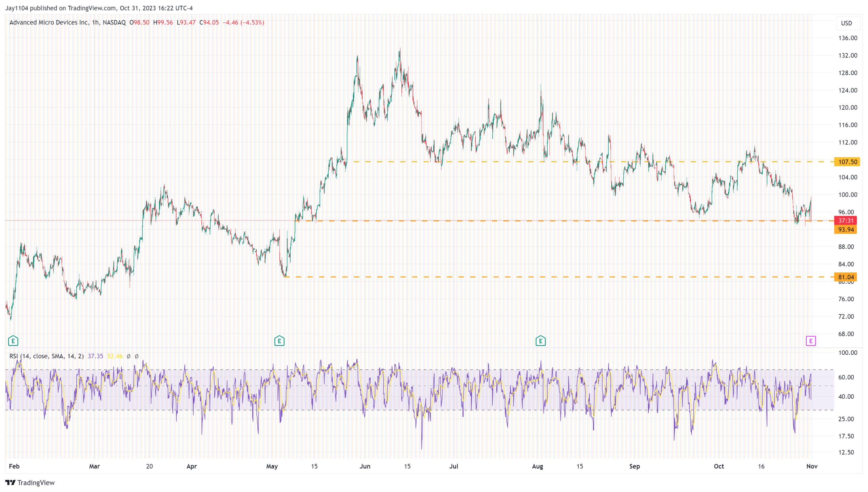
Task: Click the upcoming purple earnings E marker
Action: pos(810,341)
